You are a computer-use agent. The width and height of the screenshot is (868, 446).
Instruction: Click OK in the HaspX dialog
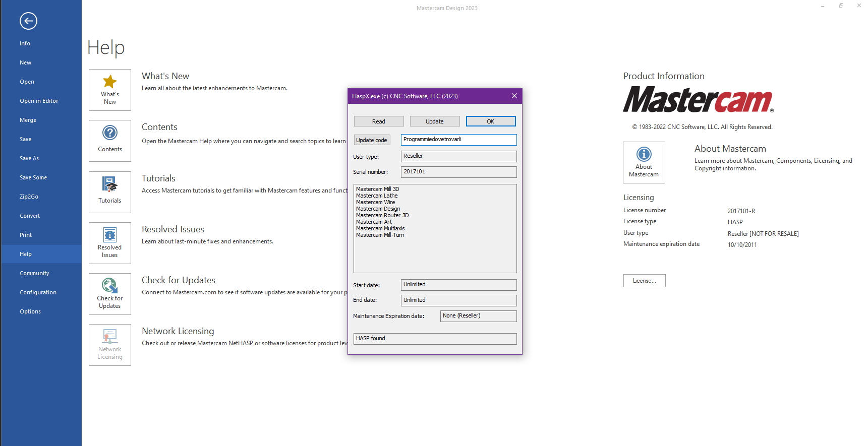click(491, 121)
